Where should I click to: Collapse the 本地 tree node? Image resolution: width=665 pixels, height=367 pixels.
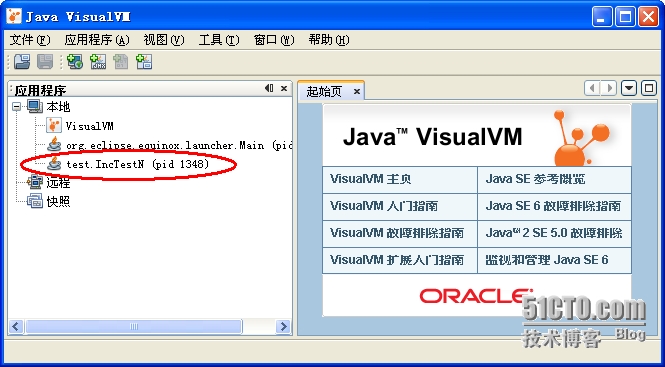[x=17, y=106]
